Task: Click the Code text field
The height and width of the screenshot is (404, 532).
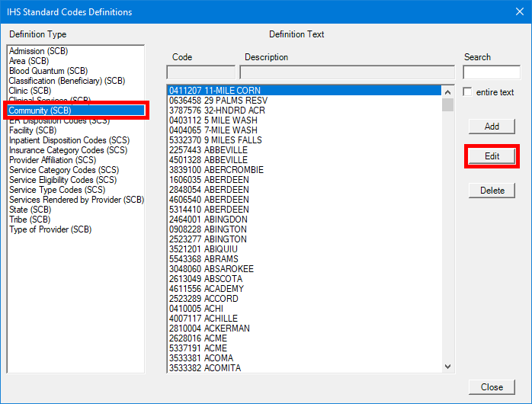Action: (200, 72)
